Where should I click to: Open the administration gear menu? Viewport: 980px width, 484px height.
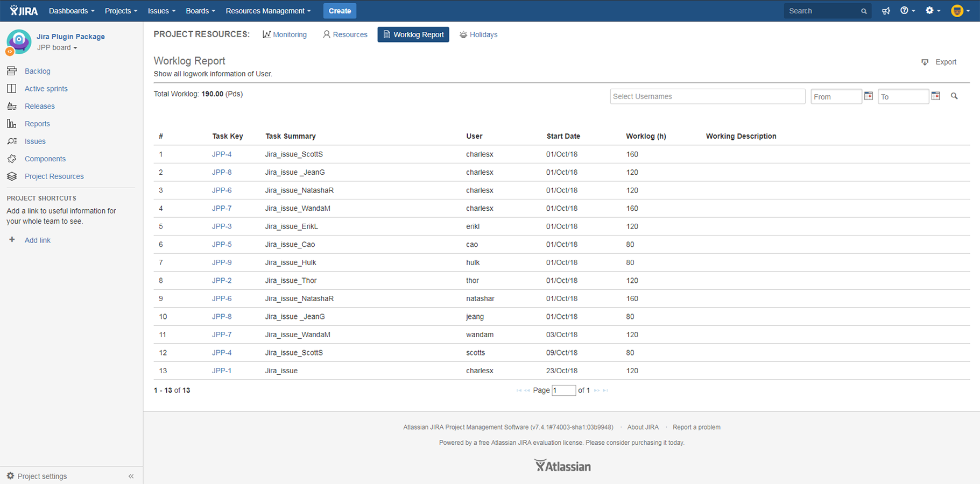(x=933, y=11)
